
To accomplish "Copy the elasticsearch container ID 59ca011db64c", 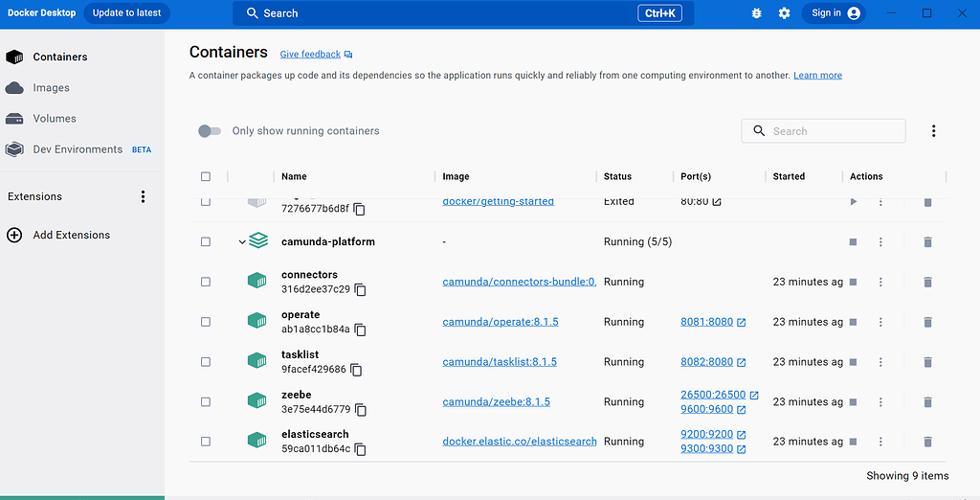I will [x=361, y=449].
